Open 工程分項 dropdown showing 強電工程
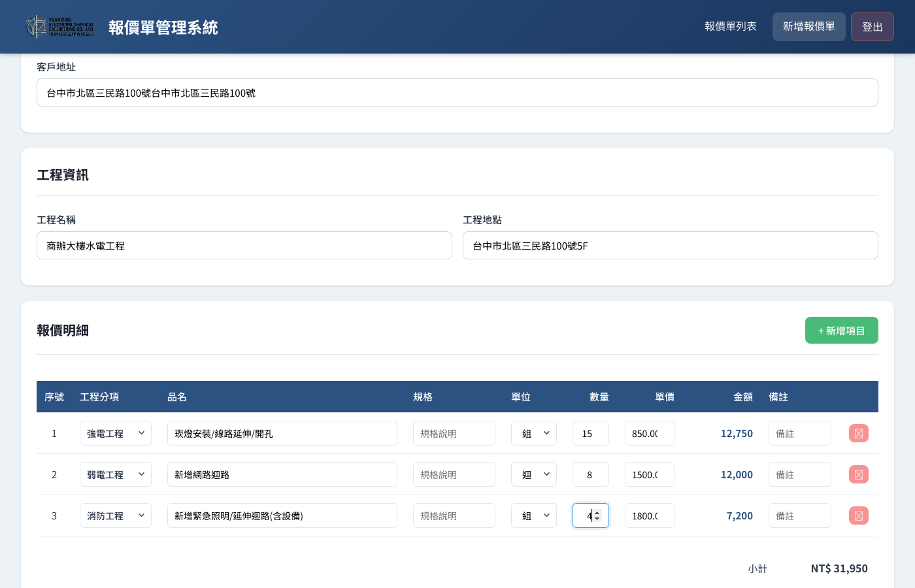The height and width of the screenshot is (588, 915). tap(116, 433)
